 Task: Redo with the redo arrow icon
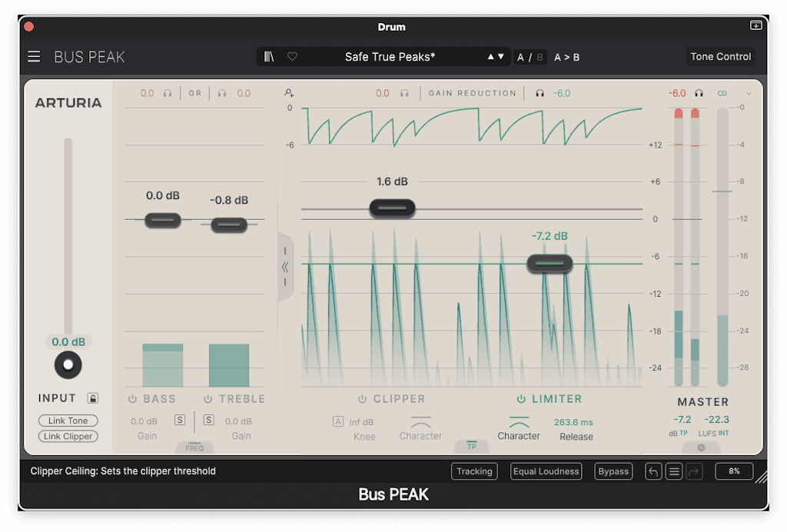(694, 471)
